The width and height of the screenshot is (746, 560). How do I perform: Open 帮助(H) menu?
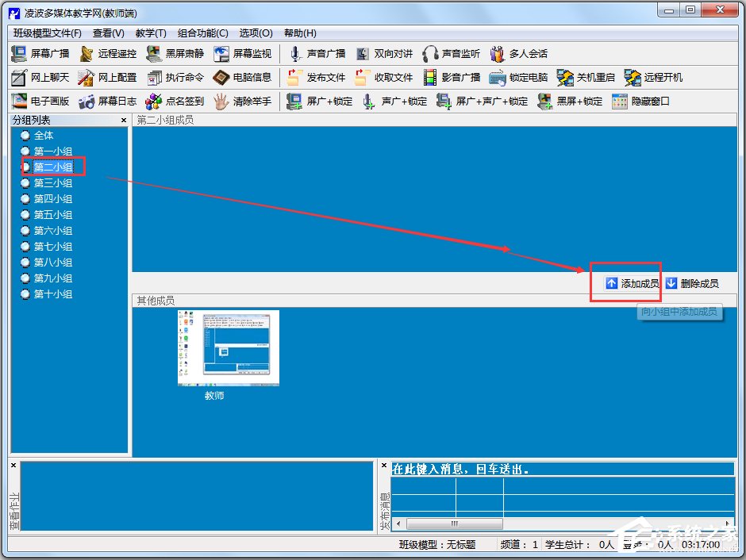(300, 33)
